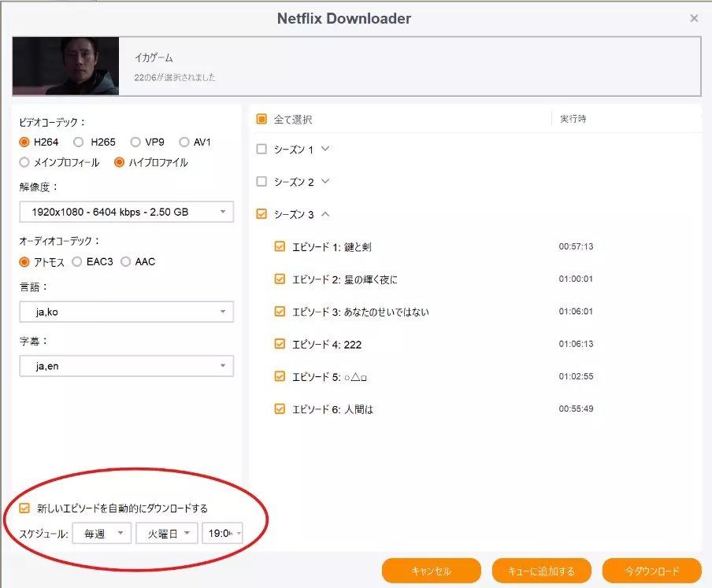
Task: Check the シーズン 1 checkbox
Action: click(x=261, y=149)
